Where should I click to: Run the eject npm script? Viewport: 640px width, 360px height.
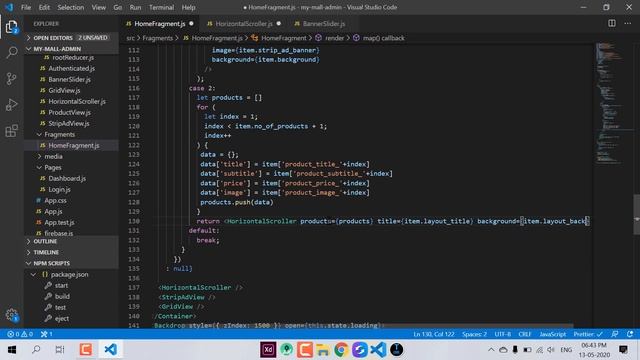point(62,318)
